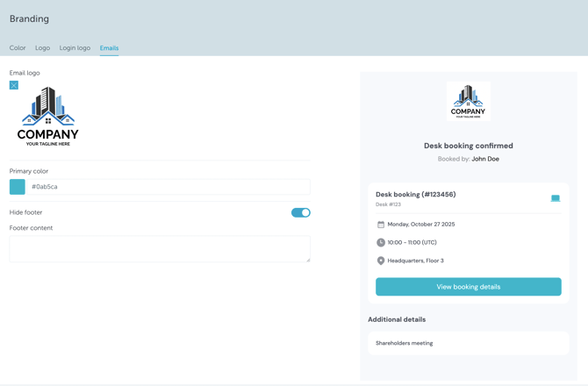
Task: Open the Logo tab
Action: (42, 48)
